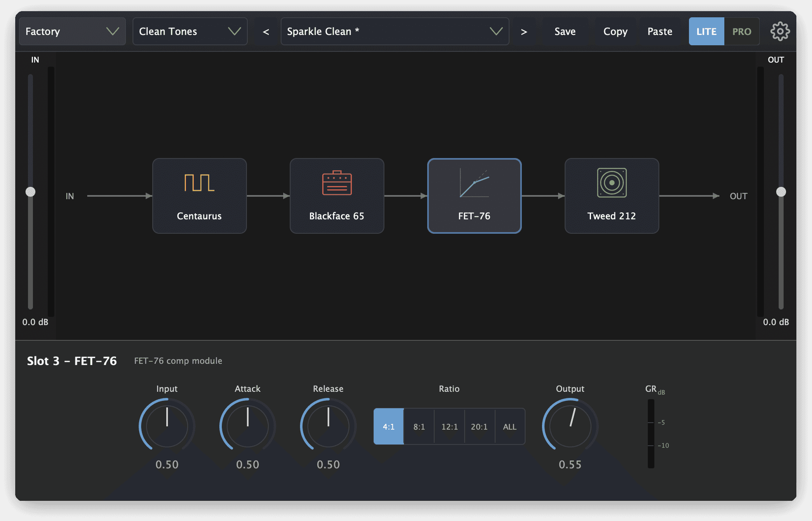Select the FET-76 module label in chain
The height and width of the screenshot is (521, 812).
click(x=474, y=216)
